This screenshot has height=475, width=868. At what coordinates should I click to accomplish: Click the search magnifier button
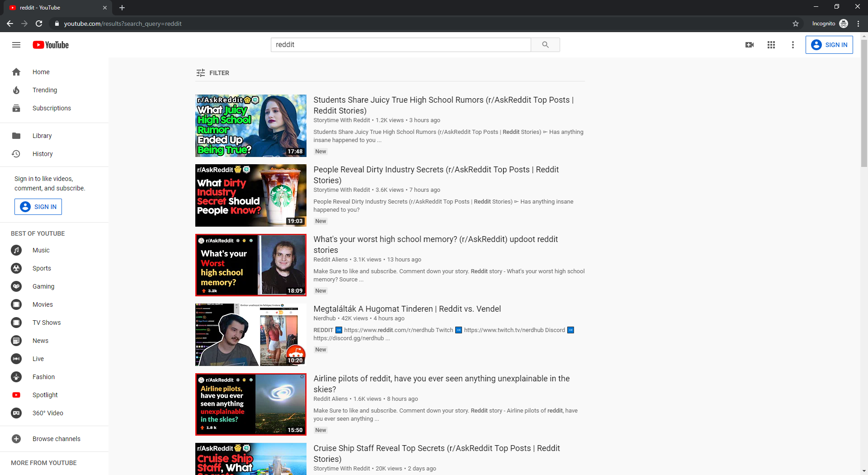tap(545, 45)
